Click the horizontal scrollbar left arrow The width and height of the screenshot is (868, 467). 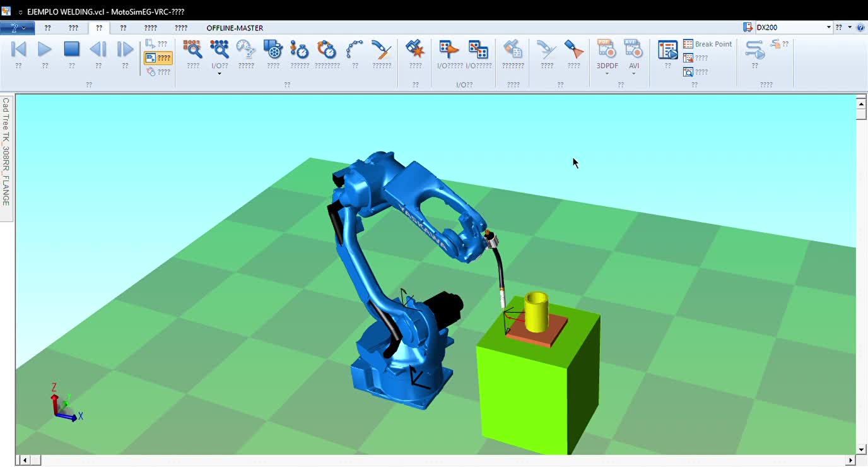click(x=24, y=461)
